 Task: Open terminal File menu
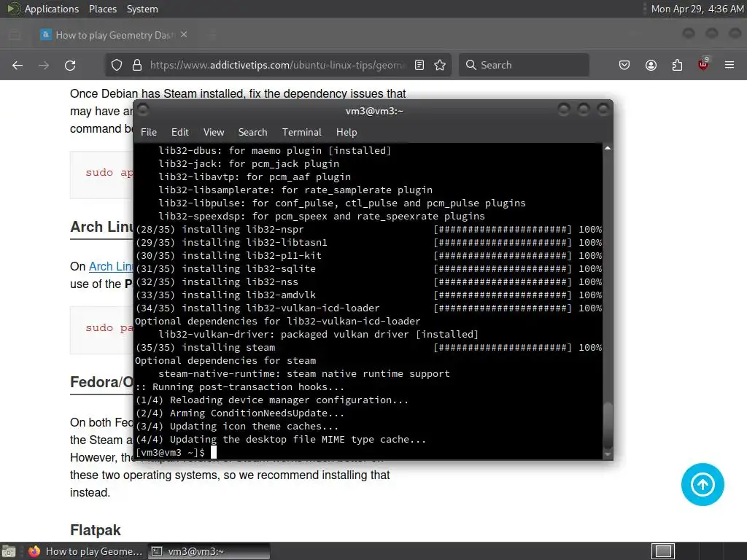click(149, 133)
